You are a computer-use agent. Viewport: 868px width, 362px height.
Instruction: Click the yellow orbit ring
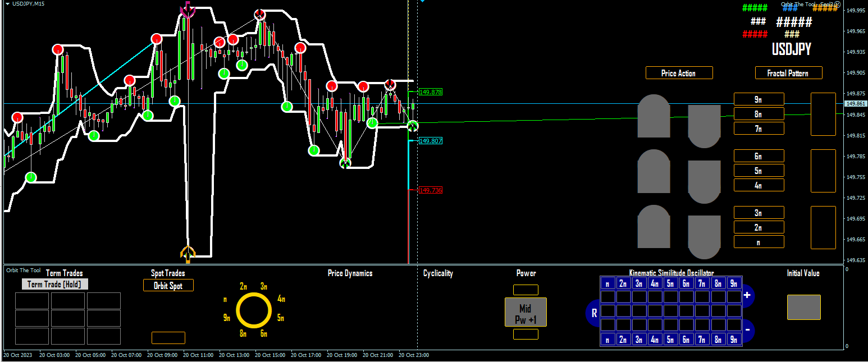[x=254, y=310]
